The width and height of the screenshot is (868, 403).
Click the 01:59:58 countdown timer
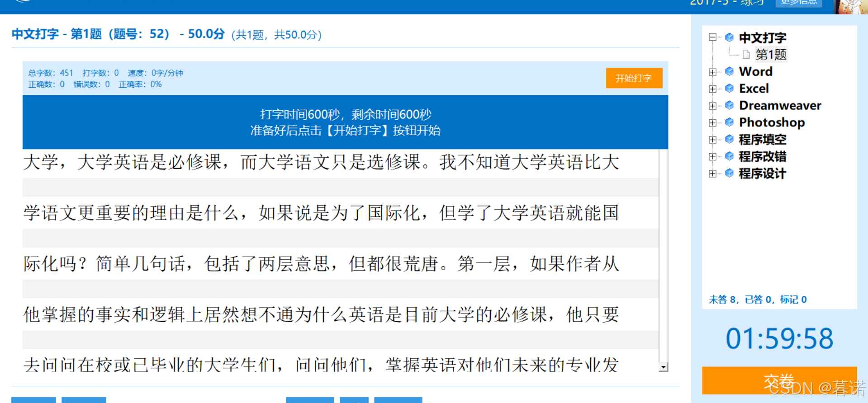(x=779, y=338)
